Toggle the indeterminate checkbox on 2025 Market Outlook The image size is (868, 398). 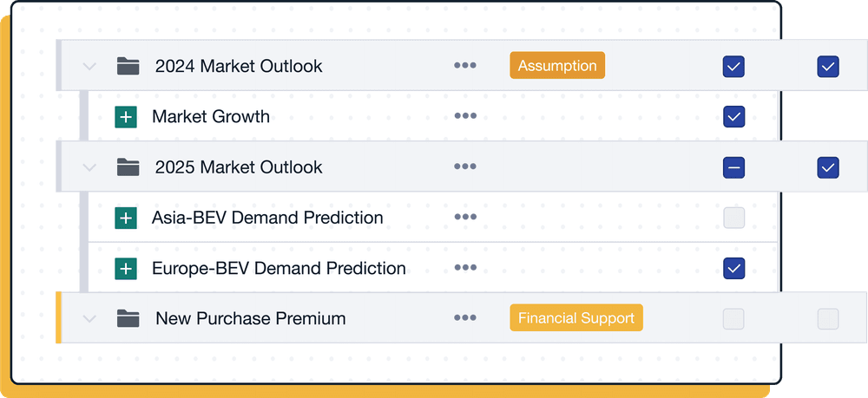coord(733,167)
